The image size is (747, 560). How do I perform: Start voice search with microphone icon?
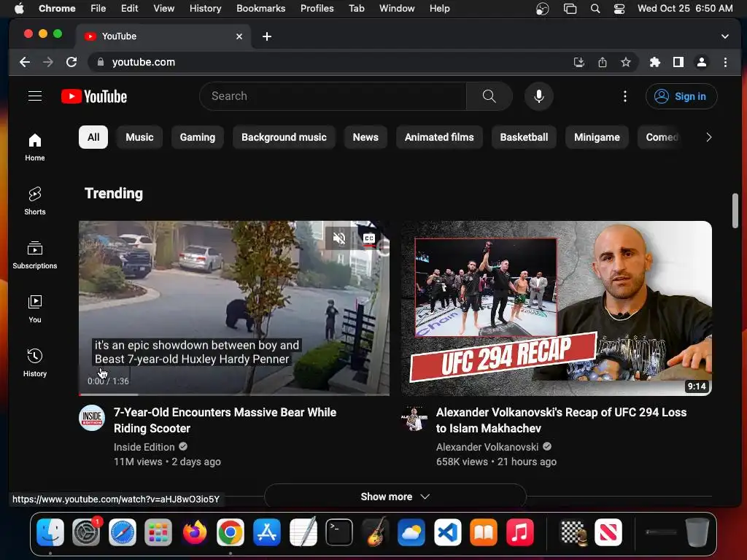coord(539,96)
